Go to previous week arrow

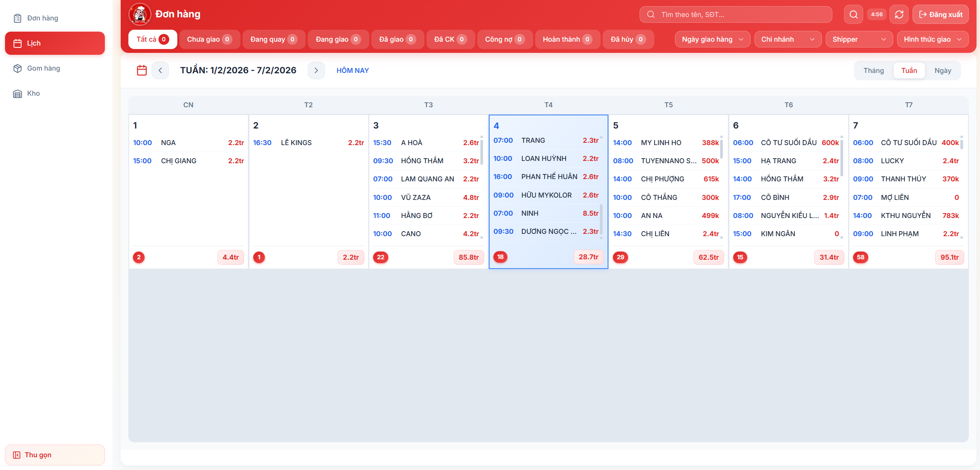[160, 70]
